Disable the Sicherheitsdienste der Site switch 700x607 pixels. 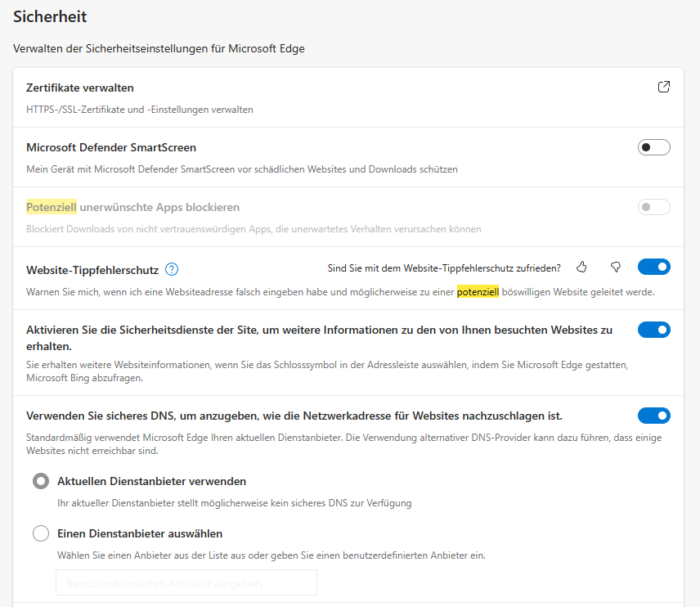click(x=653, y=330)
